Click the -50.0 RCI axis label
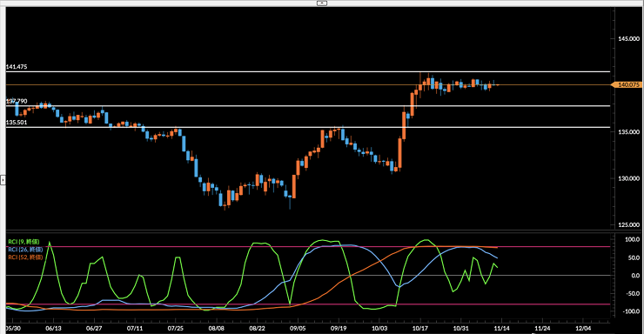644x334 pixels. pyautogui.click(x=632, y=293)
